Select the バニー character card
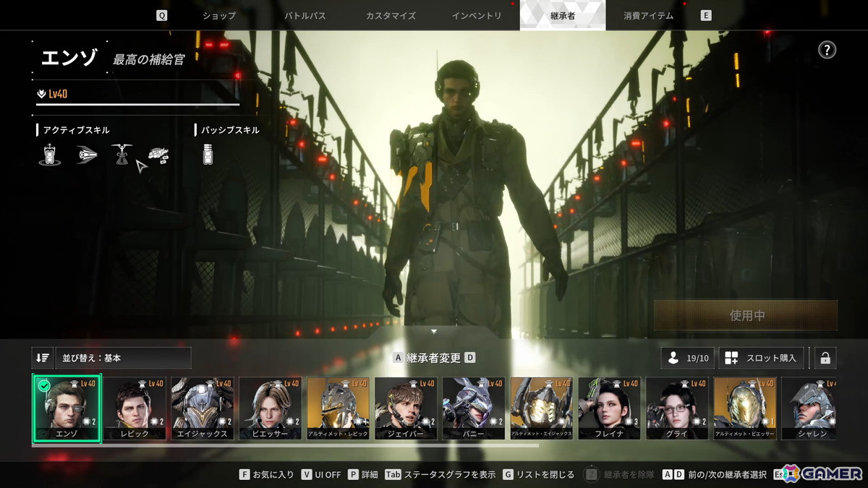Screen dimensions: 868x488 pyautogui.click(x=474, y=408)
